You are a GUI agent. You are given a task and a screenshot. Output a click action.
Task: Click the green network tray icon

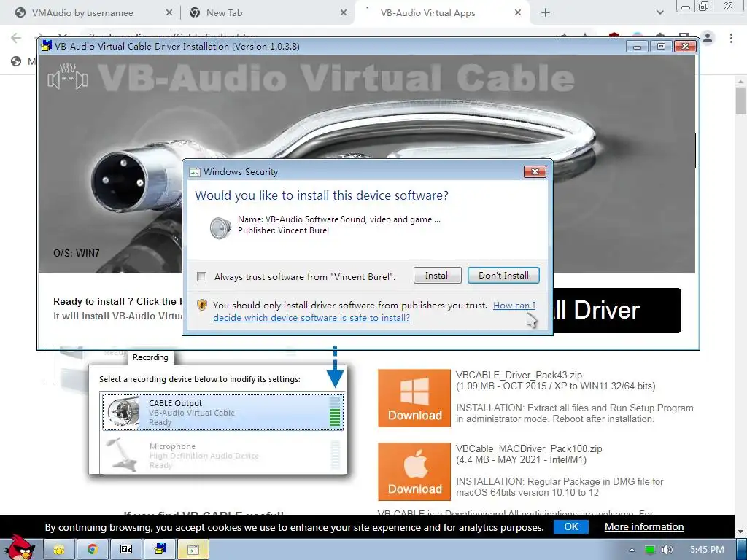tap(650, 550)
